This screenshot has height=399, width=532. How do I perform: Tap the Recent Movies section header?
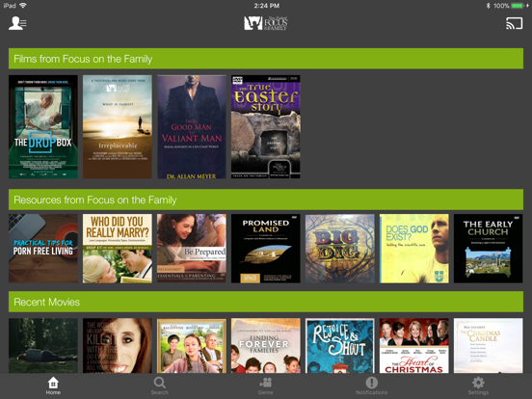pos(266,302)
